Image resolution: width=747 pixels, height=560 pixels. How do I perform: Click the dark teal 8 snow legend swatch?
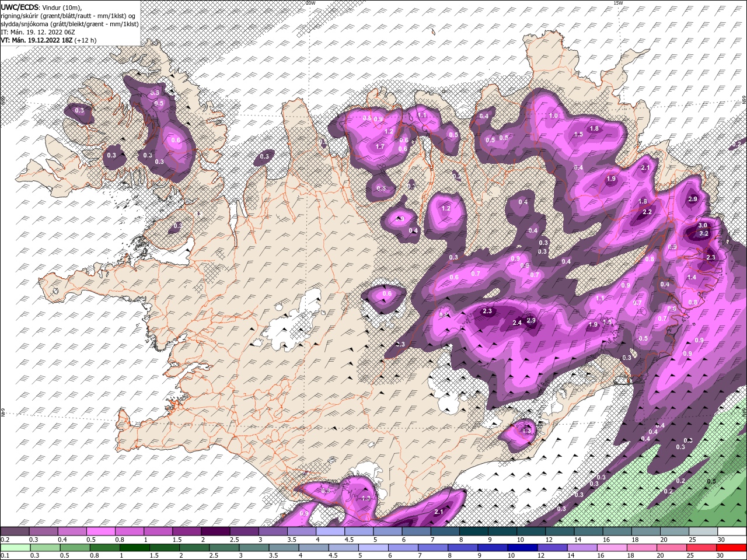(474, 531)
